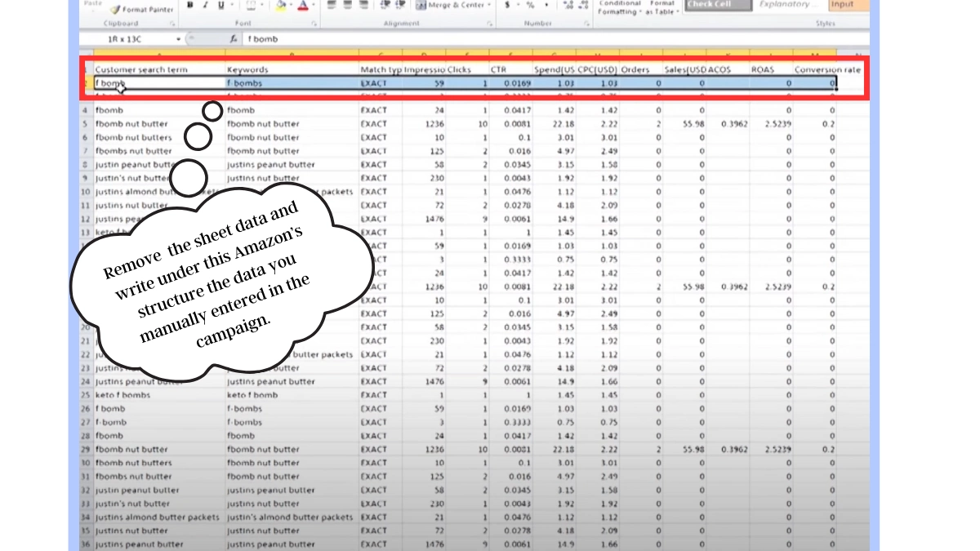Apply Comma Style number format

[x=546, y=6]
